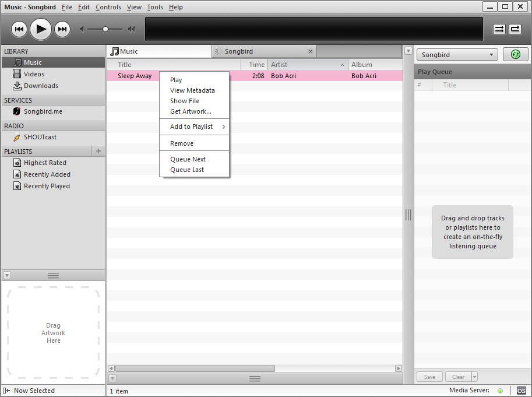Skip to the next track

(x=62, y=29)
